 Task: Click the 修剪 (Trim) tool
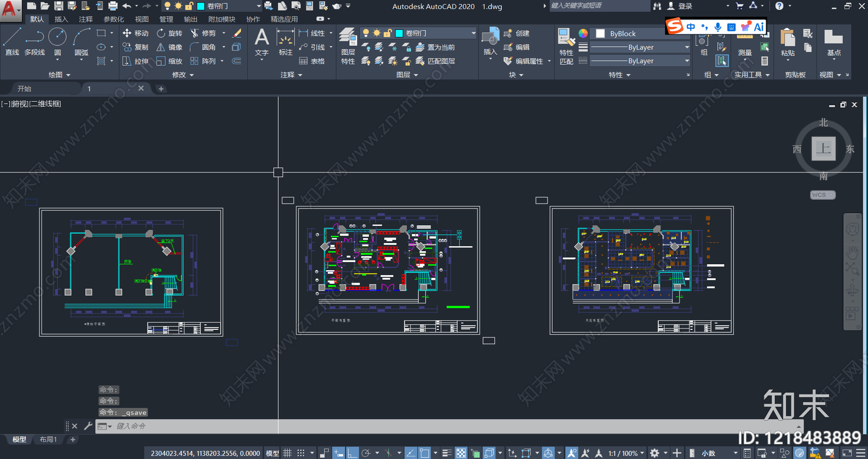(x=203, y=33)
